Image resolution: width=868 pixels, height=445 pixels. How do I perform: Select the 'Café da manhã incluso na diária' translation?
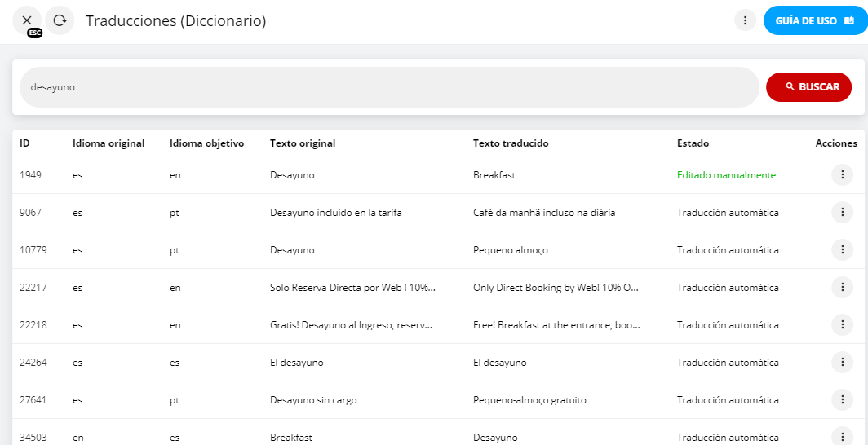point(544,213)
